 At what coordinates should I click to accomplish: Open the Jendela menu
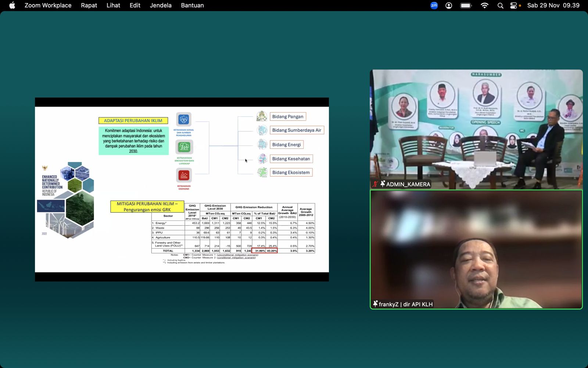[161, 6]
